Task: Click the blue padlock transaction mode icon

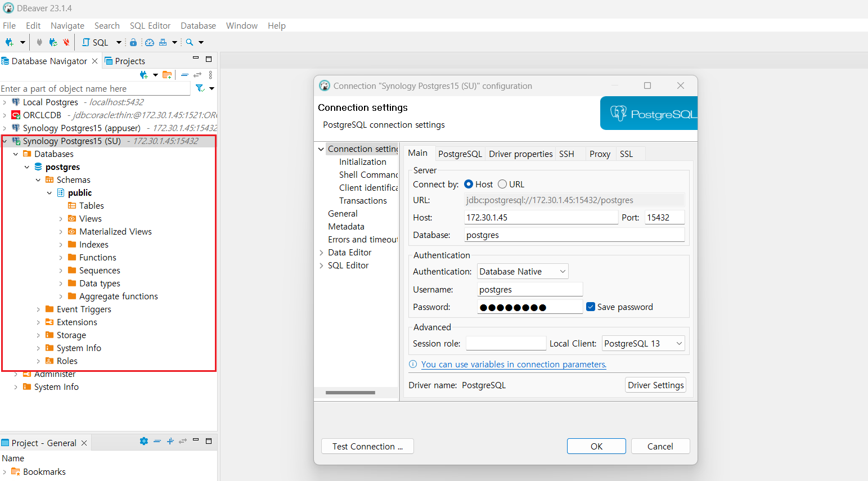Action: (133, 42)
